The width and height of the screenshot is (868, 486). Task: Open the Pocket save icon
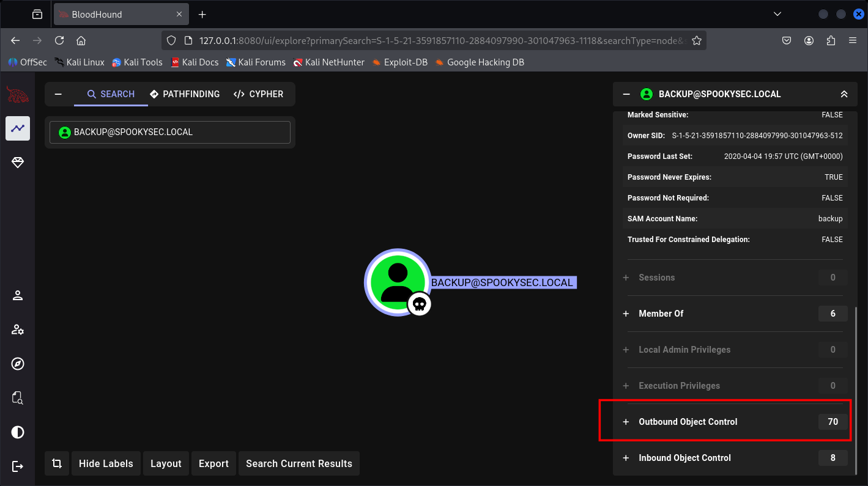pyautogui.click(x=787, y=40)
